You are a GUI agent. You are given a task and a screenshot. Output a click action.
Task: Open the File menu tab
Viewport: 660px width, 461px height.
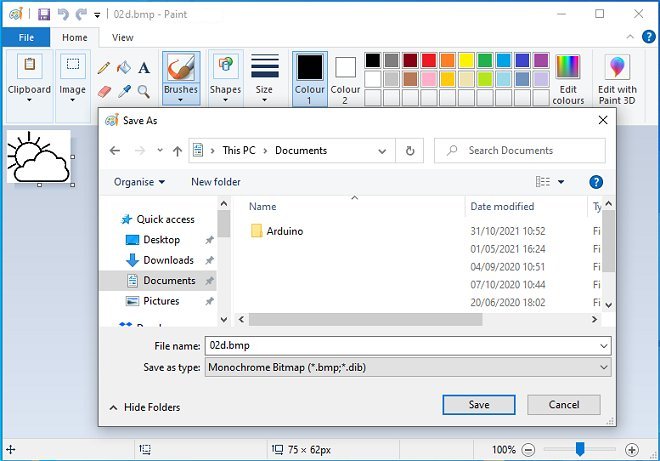[x=26, y=38]
